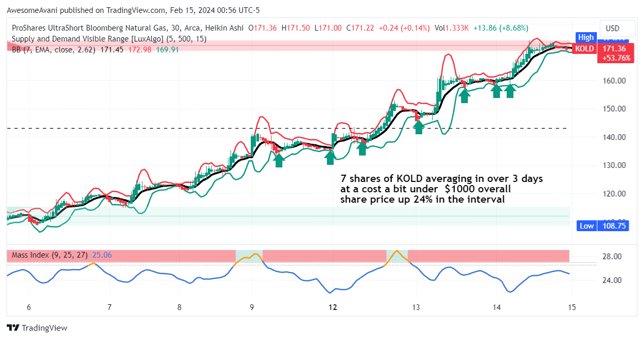
Task: Click the BB basis value 171.45
Action: click(x=111, y=50)
